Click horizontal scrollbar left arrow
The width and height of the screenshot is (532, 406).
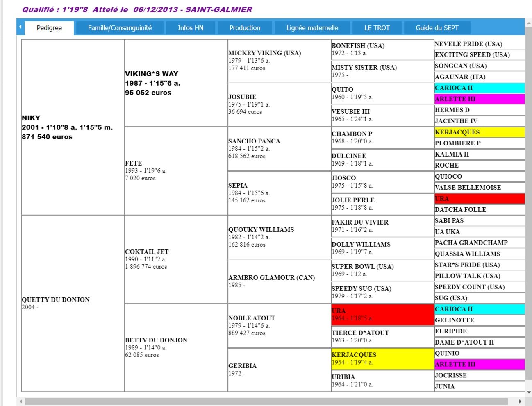[21, 401]
